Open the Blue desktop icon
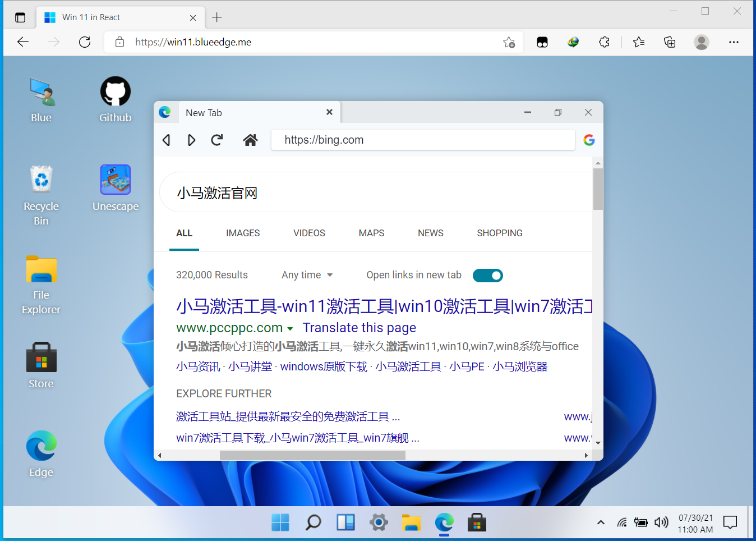Image resolution: width=756 pixels, height=541 pixels. click(42, 100)
